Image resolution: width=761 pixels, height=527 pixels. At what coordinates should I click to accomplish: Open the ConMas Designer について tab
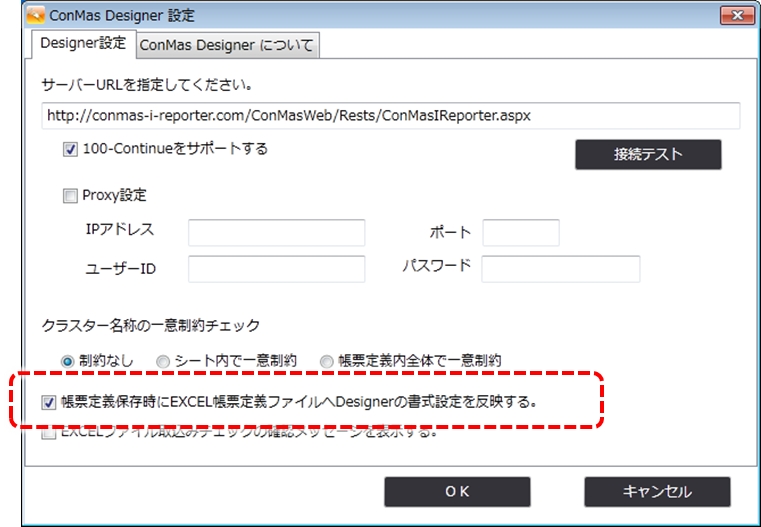pyautogui.click(x=227, y=46)
